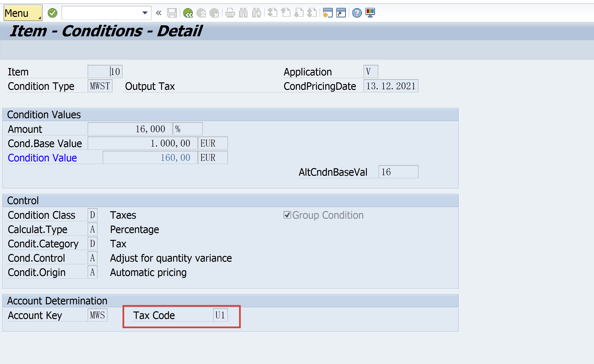The width and height of the screenshot is (594, 364).
Task: Click the Account Key field MWS
Action: coord(97,315)
